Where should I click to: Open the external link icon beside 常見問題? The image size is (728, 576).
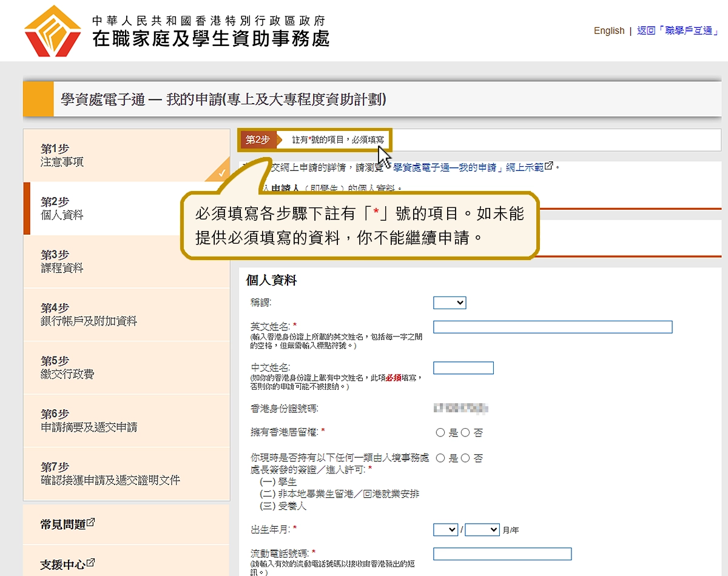pyautogui.click(x=90, y=523)
